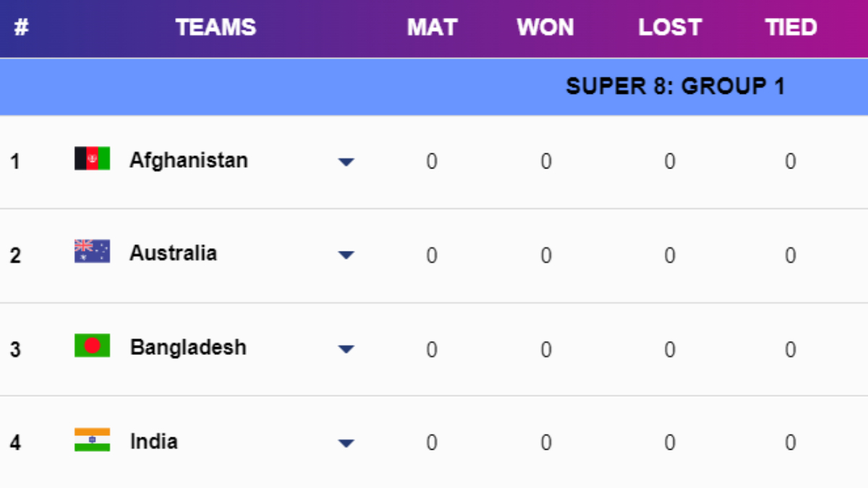Click the TIED column header

(791, 27)
